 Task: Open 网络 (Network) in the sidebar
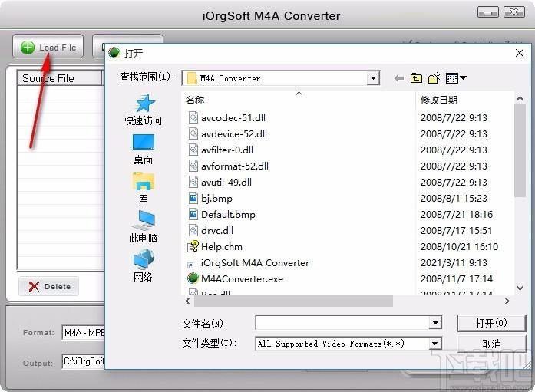pyautogui.click(x=144, y=265)
